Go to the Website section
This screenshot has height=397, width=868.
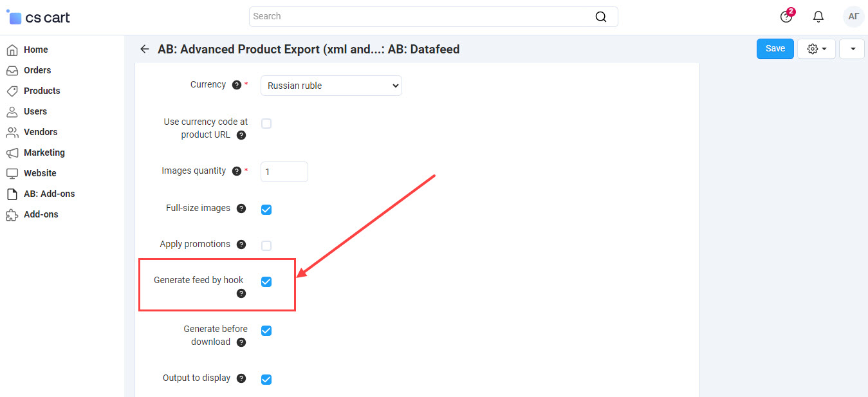coord(39,172)
